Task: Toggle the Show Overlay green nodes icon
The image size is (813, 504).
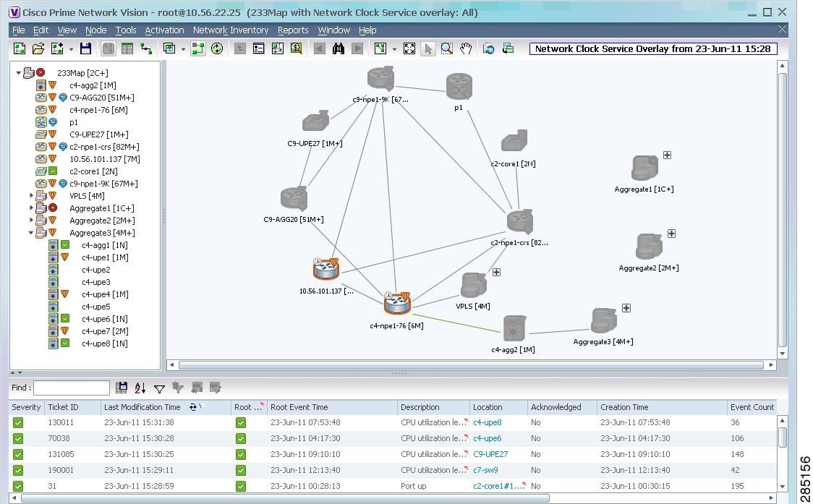Action: [197, 48]
